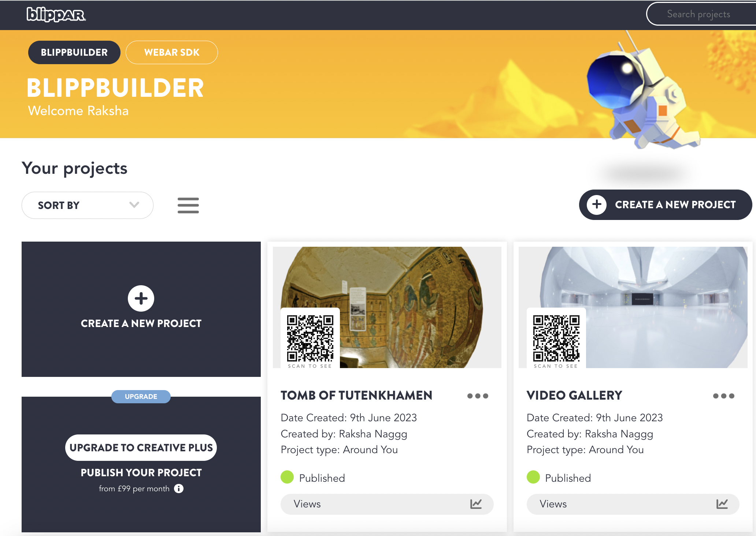Click Video Gallery QR code
This screenshot has height=536, width=756.
point(556,338)
